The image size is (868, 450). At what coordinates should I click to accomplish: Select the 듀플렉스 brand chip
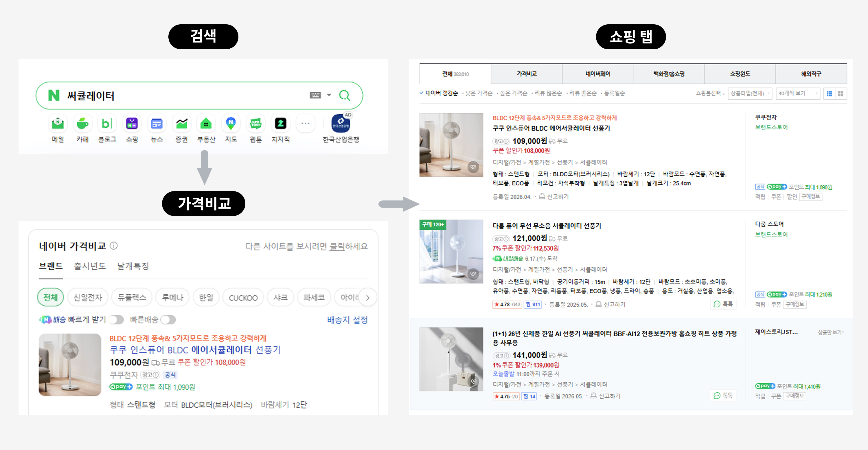click(132, 297)
